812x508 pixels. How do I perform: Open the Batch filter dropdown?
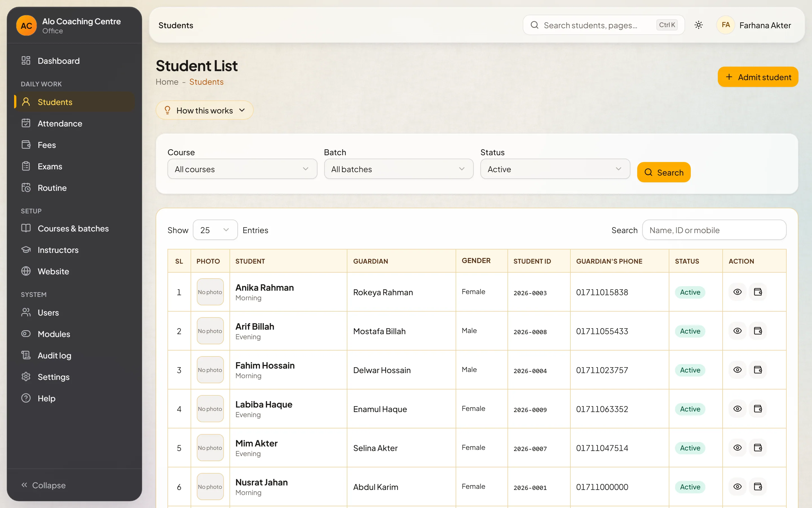(399, 169)
